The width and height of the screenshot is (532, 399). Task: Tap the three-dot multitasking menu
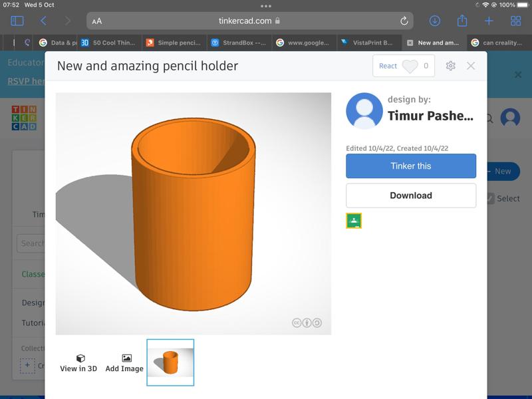[266, 6]
